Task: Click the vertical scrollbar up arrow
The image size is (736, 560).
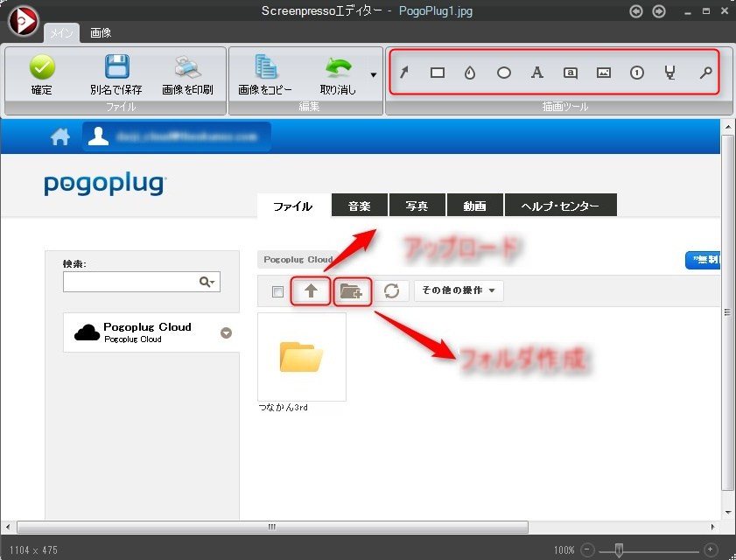Action: (x=728, y=127)
